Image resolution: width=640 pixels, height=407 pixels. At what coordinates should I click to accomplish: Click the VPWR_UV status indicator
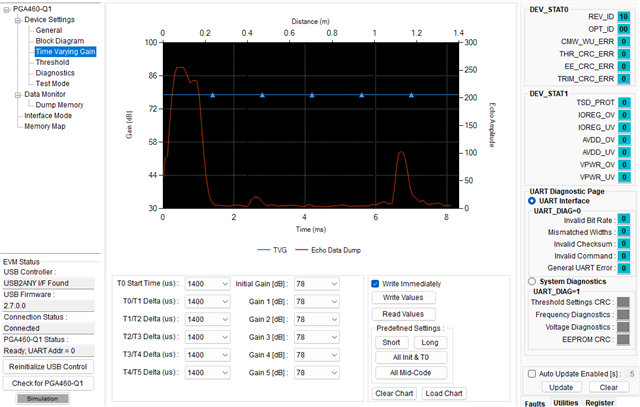pos(624,177)
